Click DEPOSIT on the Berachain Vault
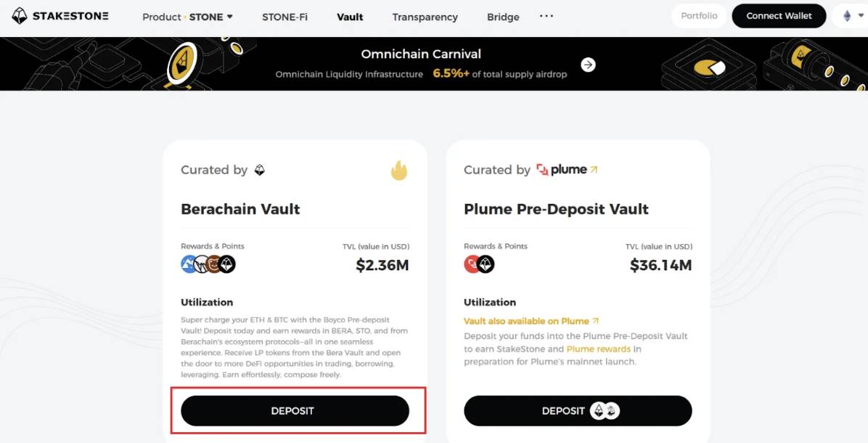The image size is (868, 443). click(x=295, y=411)
